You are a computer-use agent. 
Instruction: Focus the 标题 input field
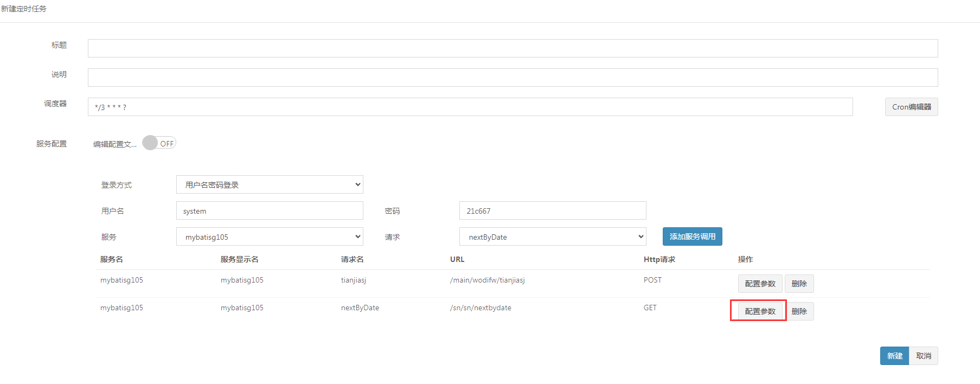tap(513, 48)
